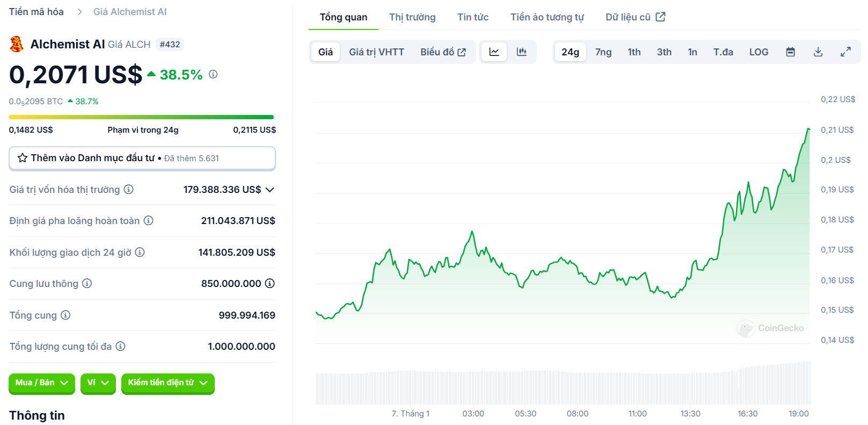Open Biểu đồ external chart
This screenshot has width=868, height=425.
(x=443, y=52)
